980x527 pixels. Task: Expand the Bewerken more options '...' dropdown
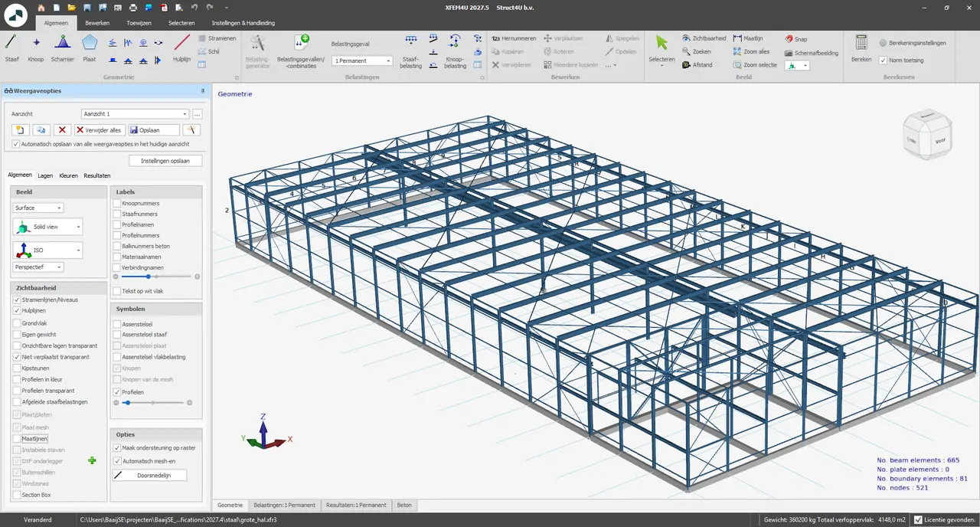(612, 65)
